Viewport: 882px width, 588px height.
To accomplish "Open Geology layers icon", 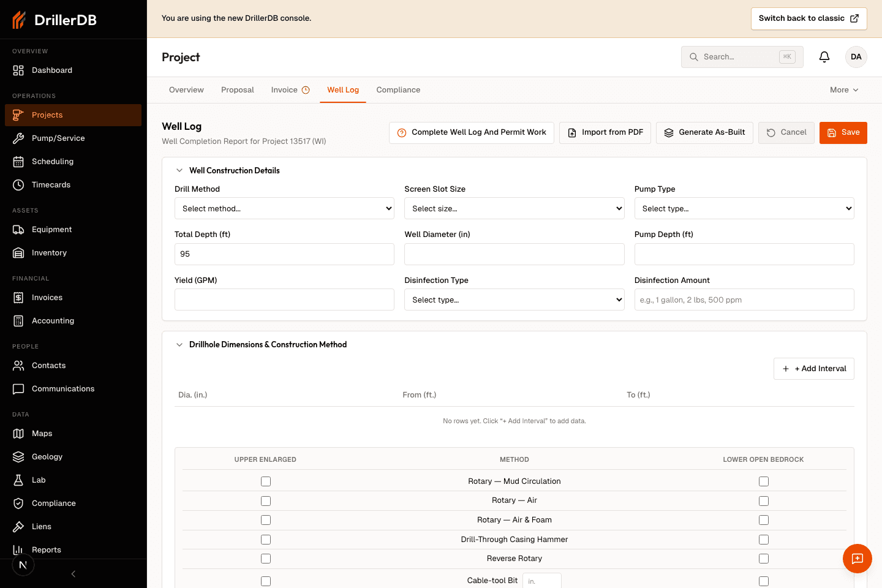I will [18, 457].
